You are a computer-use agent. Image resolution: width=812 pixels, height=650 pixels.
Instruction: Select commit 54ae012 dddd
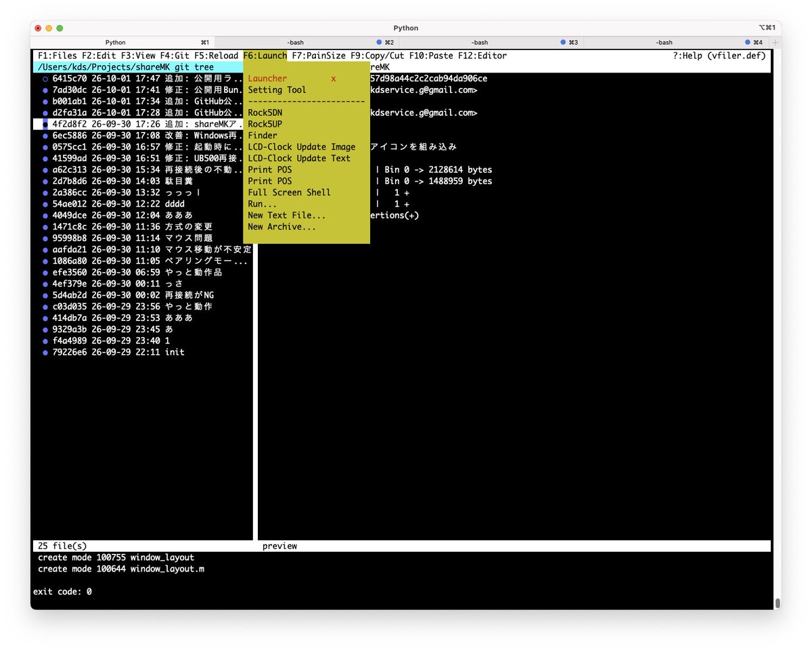point(143,204)
